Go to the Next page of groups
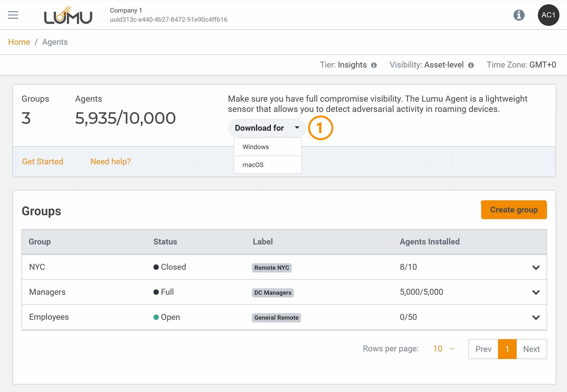 click(531, 349)
